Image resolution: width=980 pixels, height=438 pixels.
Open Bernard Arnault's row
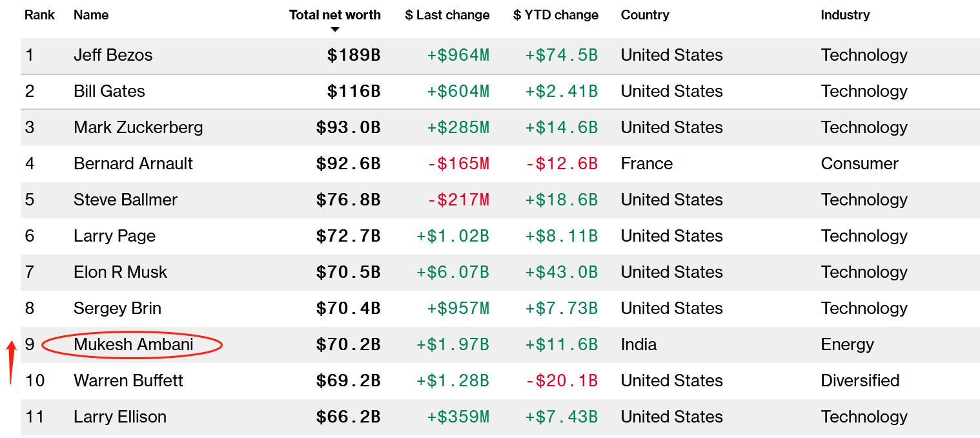click(x=133, y=163)
